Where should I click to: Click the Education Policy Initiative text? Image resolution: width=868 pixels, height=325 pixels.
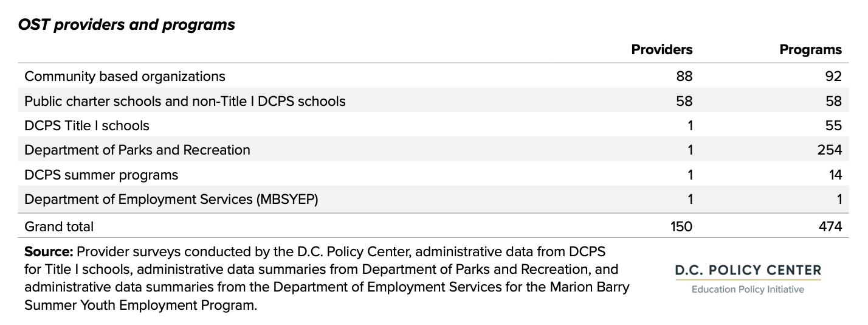click(748, 290)
